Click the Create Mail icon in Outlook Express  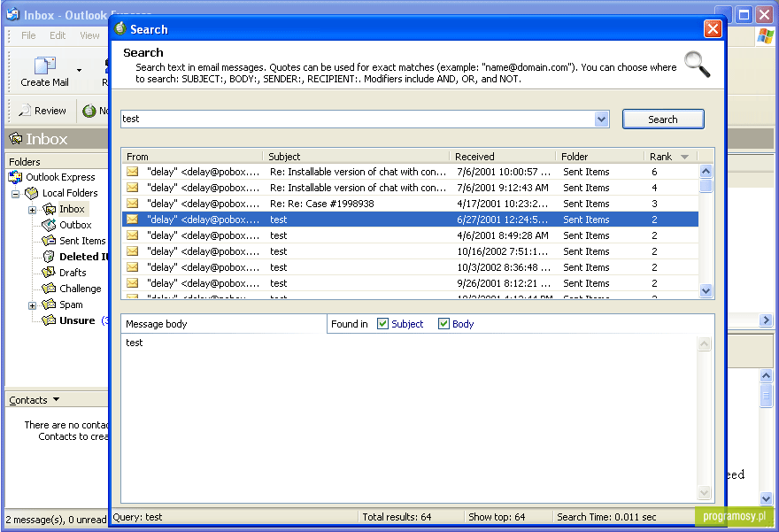[x=45, y=66]
